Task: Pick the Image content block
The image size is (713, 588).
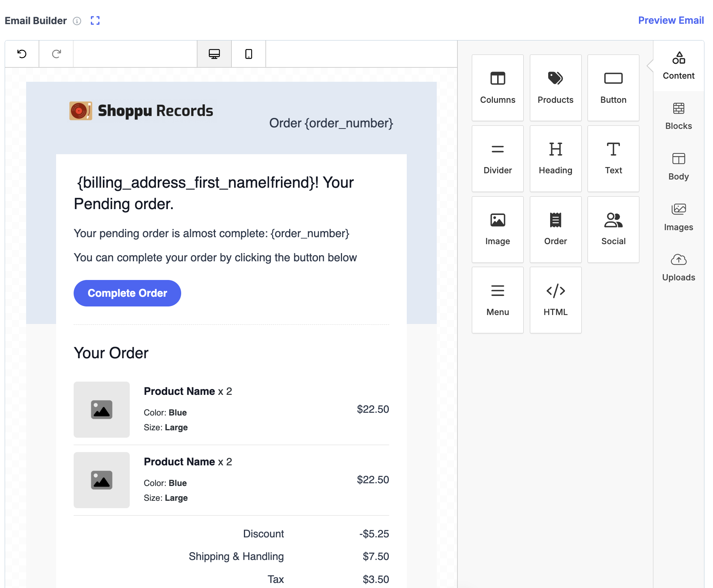Action: click(x=498, y=229)
